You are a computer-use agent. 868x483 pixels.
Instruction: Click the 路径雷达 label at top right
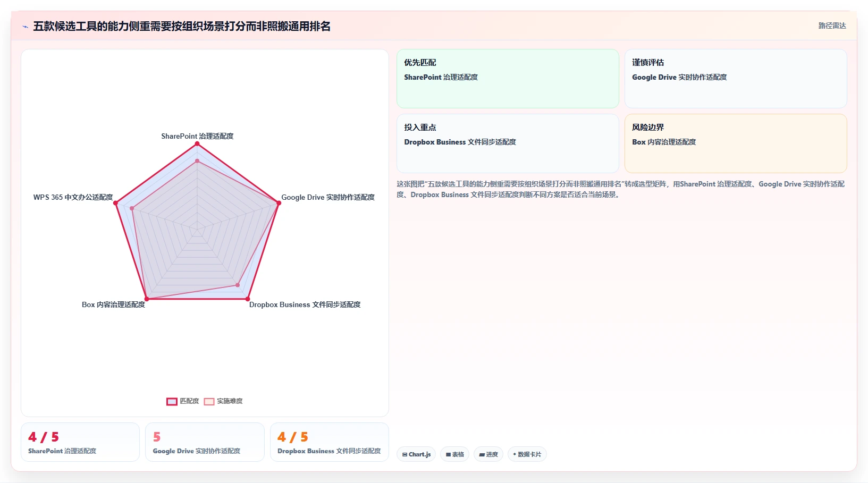coord(832,26)
